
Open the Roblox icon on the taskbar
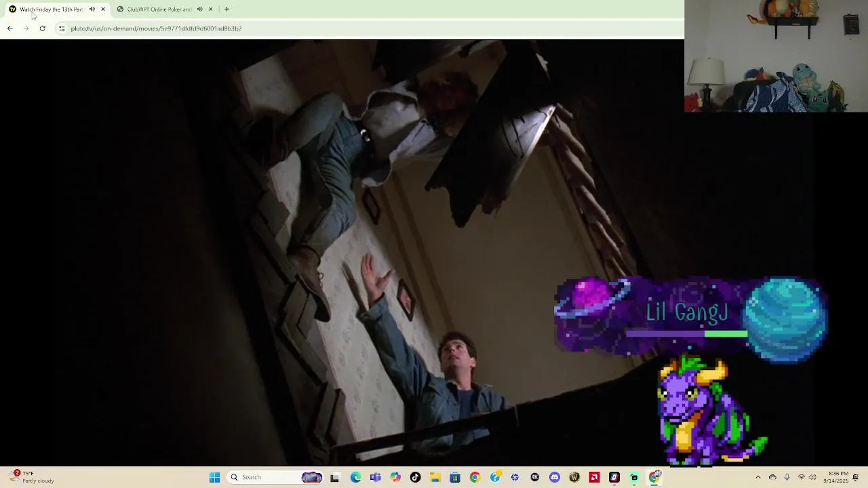tap(614, 477)
